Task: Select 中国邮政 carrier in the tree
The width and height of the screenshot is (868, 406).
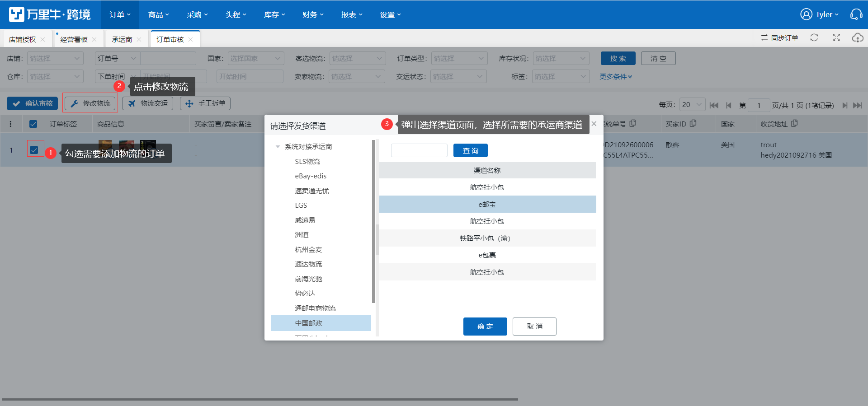Action: tap(321, 323)
